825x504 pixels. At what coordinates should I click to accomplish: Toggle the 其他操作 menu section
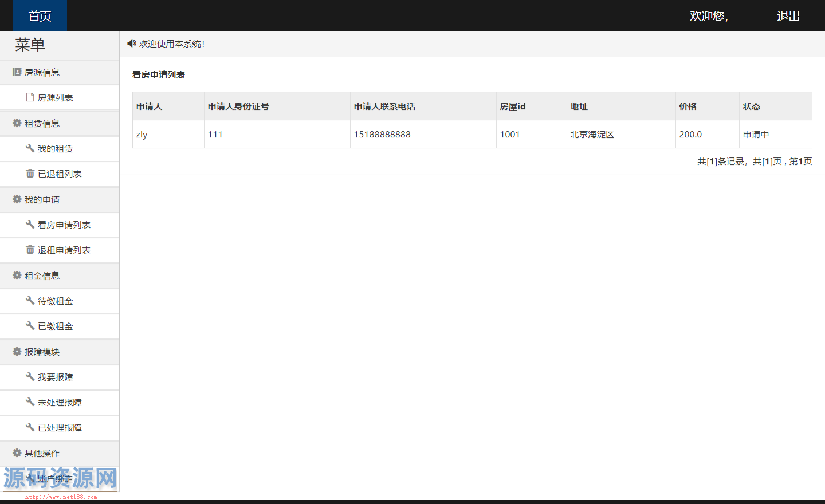point(60,454)
